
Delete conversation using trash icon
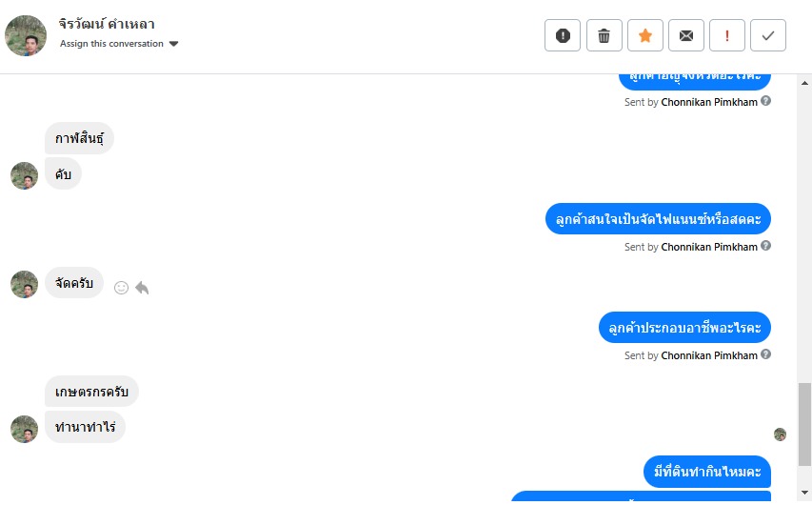[604, 35]
